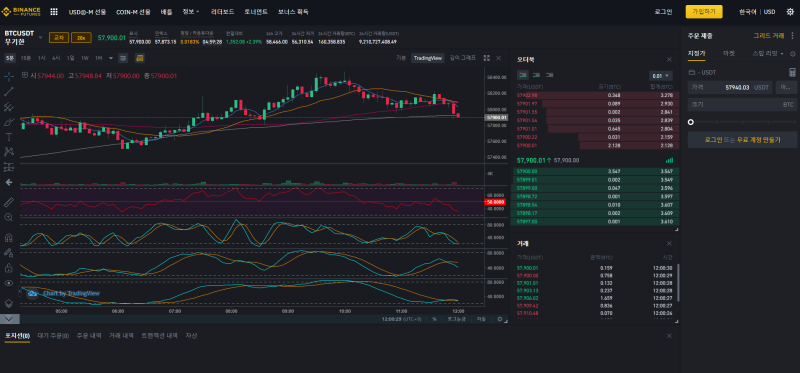Open the stop limit order type dropdown
The image size is (800, 373).
click(768, 53)
